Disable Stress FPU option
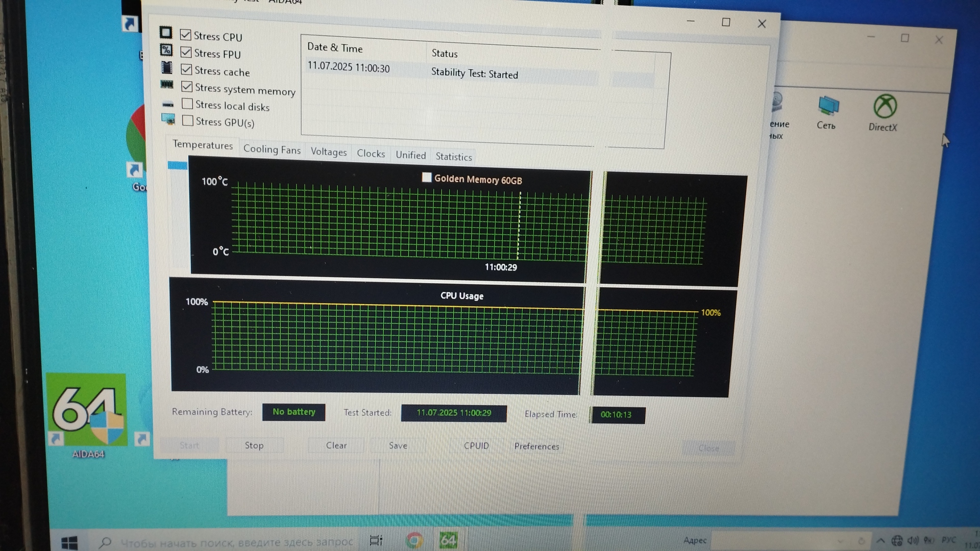 [186, 52]
